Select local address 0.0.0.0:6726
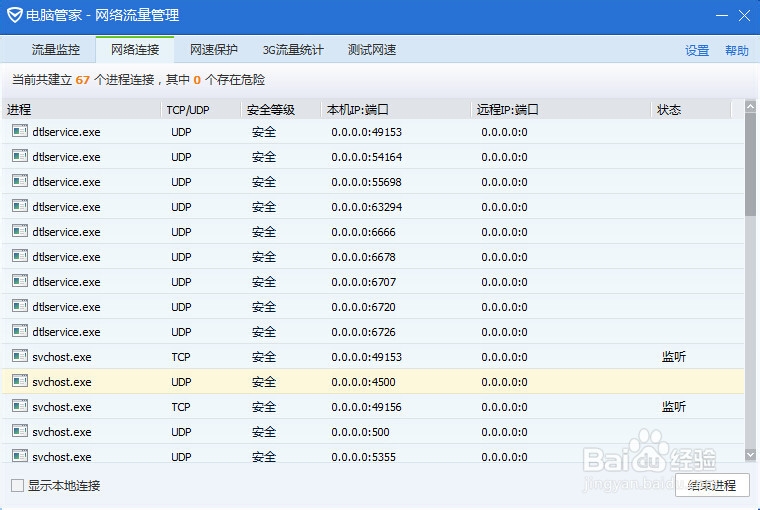Screen dimensions: 760x510 click(364, 332)
